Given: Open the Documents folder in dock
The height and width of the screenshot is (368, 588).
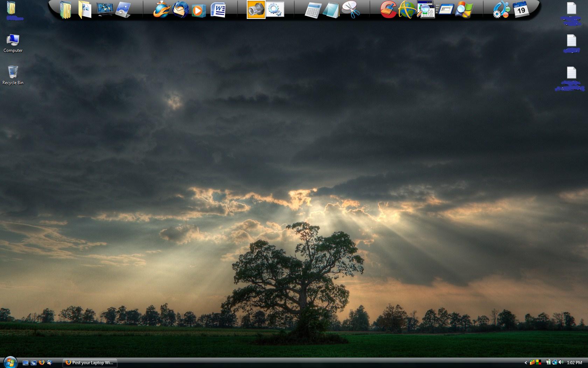Looking at the screenshot, I should tap(84, 9).
